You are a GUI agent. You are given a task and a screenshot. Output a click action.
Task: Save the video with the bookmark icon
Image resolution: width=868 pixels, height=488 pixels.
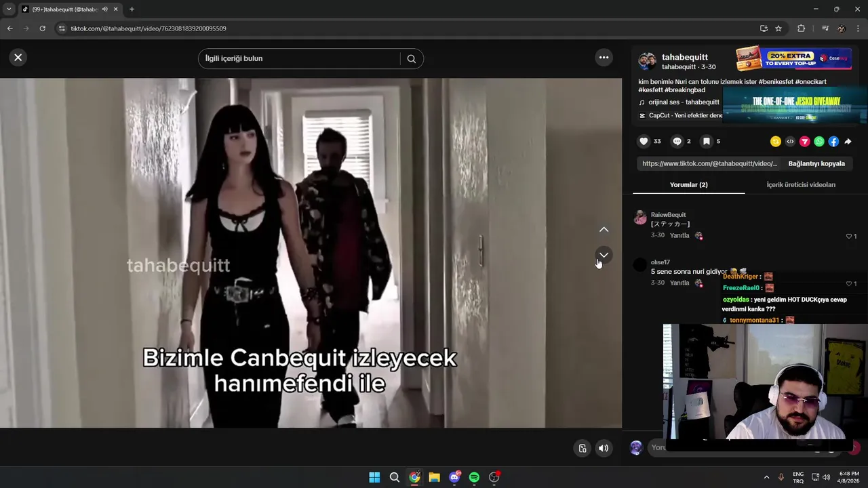707,141
